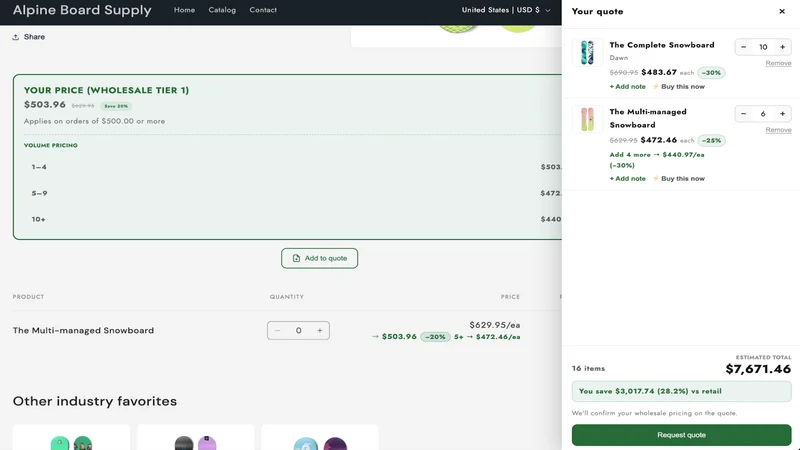Image resolution: width=800 pixels, height=450 pixels.
Task: Open the Catalog menu item
Action: click(222, 10)
